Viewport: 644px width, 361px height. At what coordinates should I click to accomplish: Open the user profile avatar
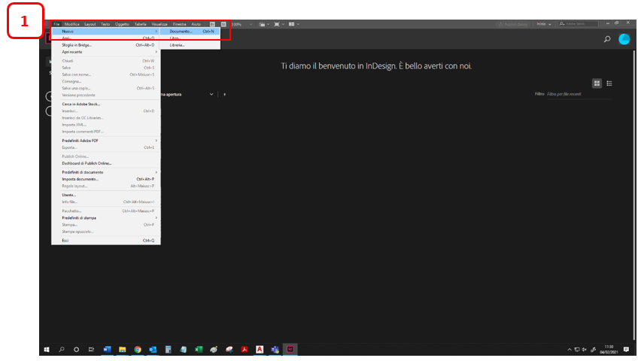coord(624,39)
